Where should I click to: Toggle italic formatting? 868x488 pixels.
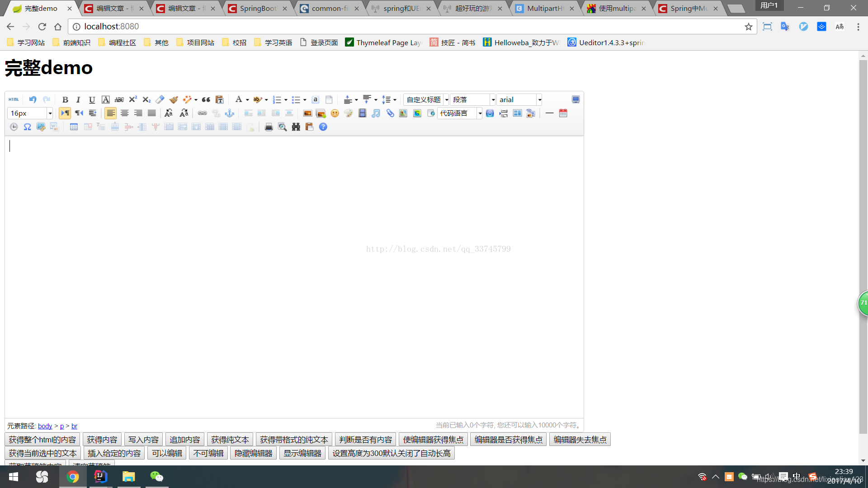tap(78, 99)
